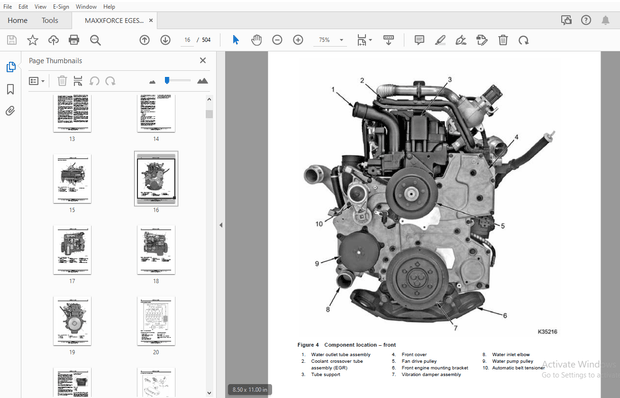
Task: Add file to starred with star icon
Action: click(x=32, y=40)
